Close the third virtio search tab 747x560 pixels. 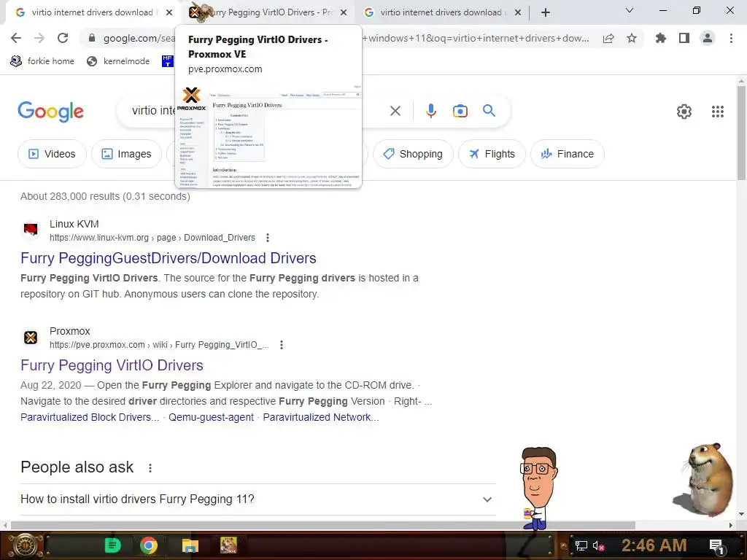pos(518,12)
